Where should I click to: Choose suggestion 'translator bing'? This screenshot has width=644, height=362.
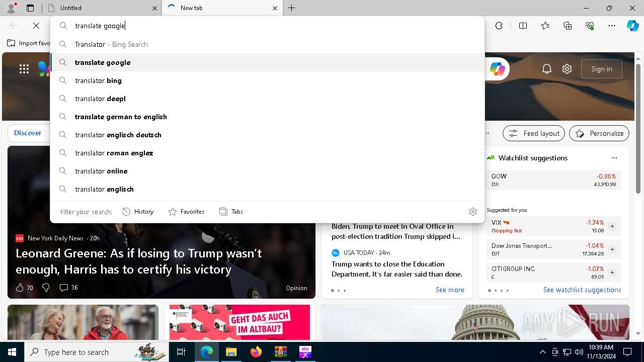tap(267, 80)
